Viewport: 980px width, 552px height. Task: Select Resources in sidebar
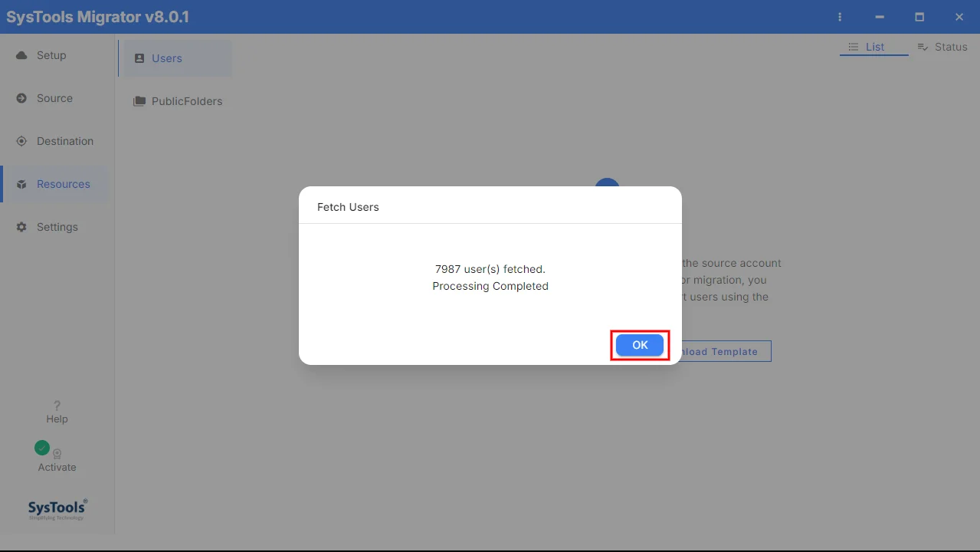point(54,184)
